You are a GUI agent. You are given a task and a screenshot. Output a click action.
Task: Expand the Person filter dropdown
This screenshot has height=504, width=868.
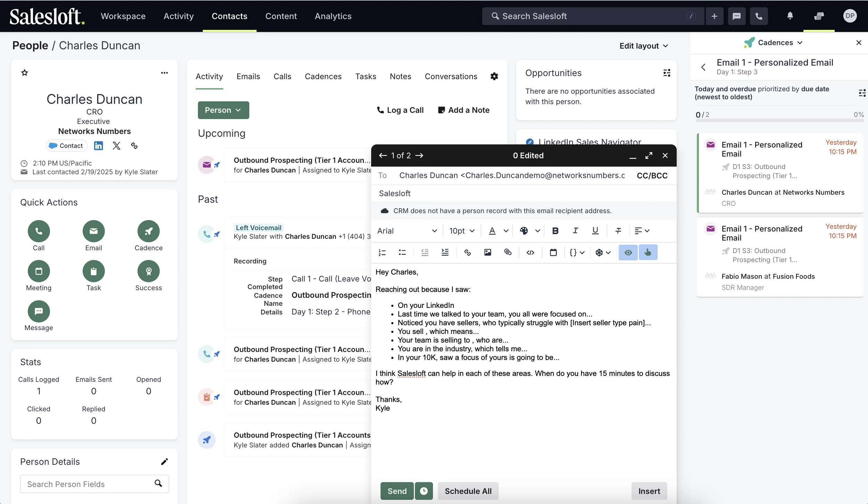224,110
